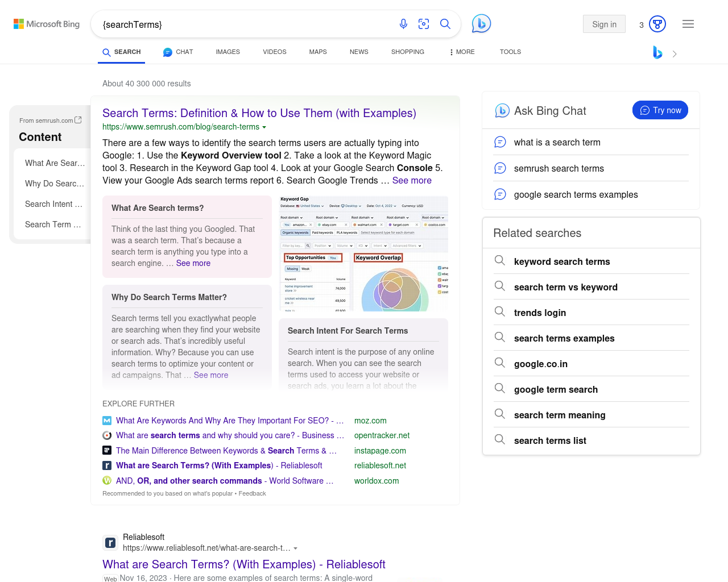Switch to the IMAGES tab

coord(227,52)
